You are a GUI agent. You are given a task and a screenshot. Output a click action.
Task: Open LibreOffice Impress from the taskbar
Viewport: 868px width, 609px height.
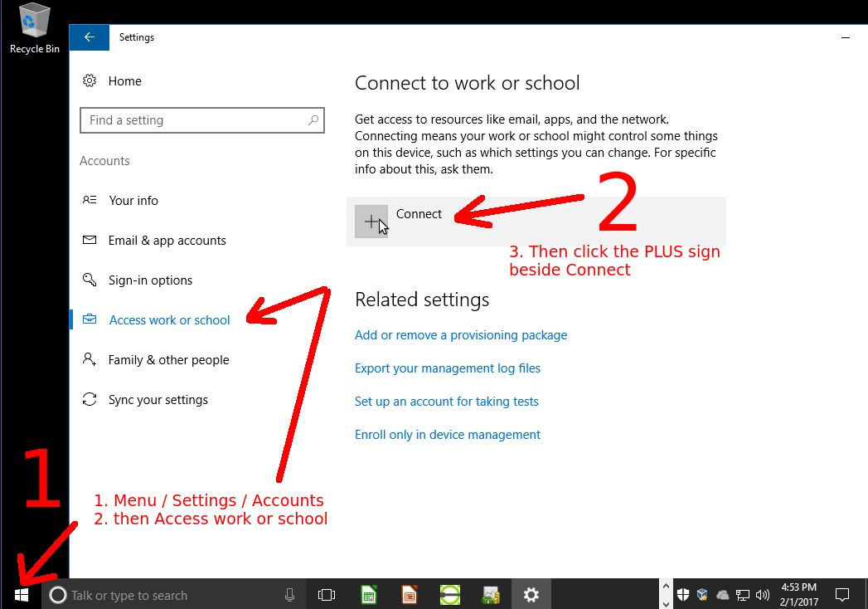coord(410,594)
